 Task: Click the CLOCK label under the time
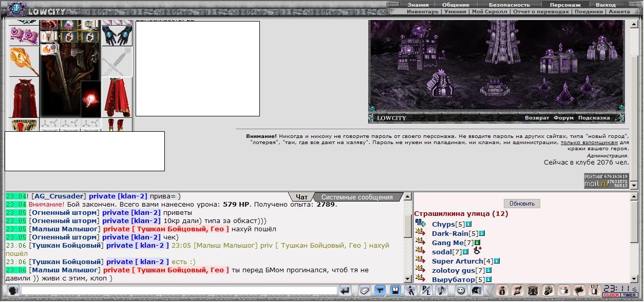click(x=611, y=295)
